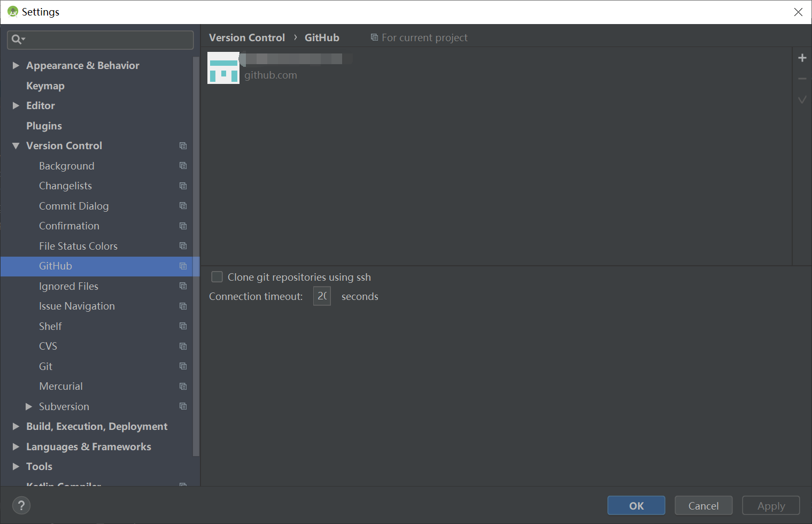
Task: Click the project-level icon beside Changelists
Action: pyautogui.click(x=183, y=186)
